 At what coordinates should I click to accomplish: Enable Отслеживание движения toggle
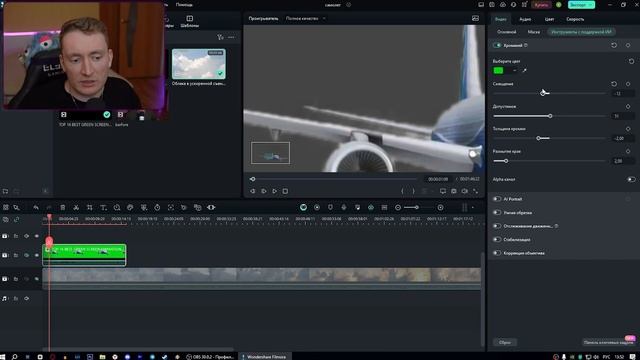(497, 226)
